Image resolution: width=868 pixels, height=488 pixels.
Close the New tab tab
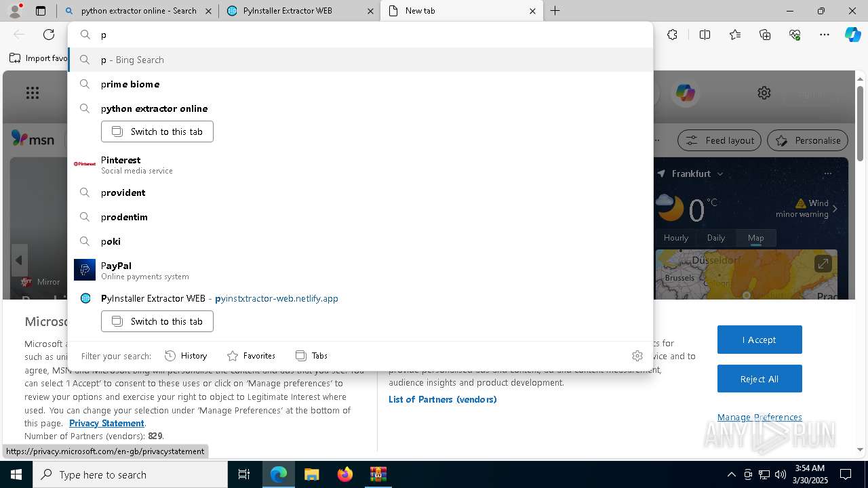click(x=532, y=11)
